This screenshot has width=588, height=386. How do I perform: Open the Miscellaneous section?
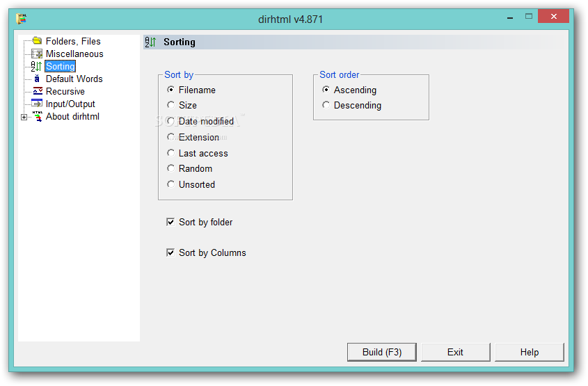pos(74,54)
